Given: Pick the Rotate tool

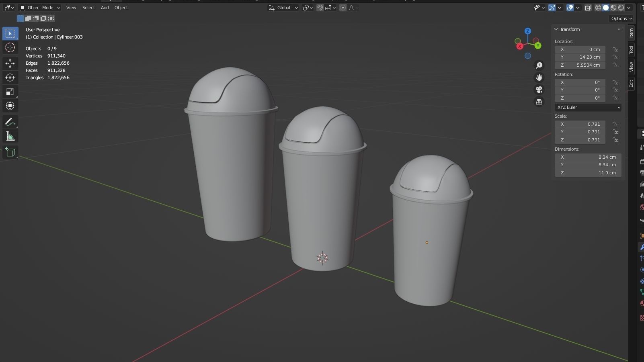Looking at the screenshot, I should (x=10, y=78).
